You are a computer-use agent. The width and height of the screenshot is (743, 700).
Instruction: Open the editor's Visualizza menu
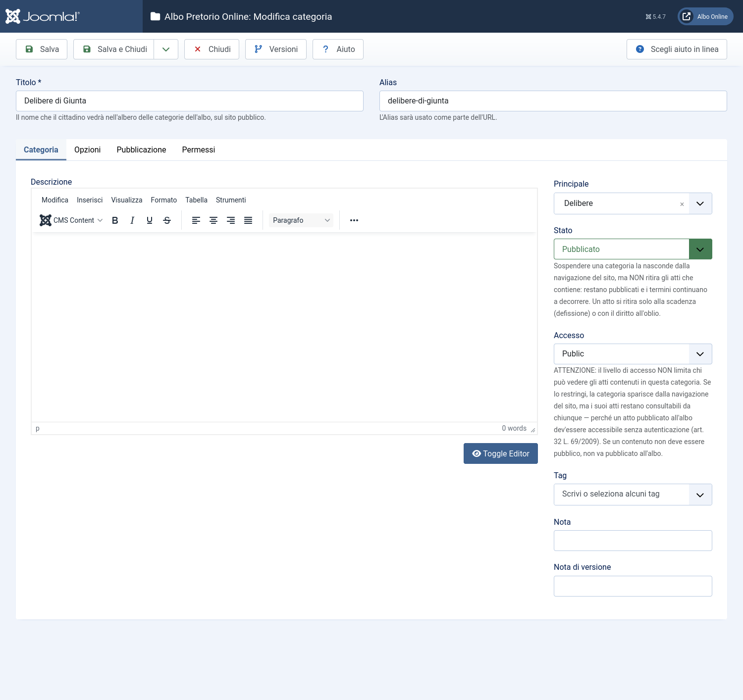pyautogui.click(x=127, y=200)
